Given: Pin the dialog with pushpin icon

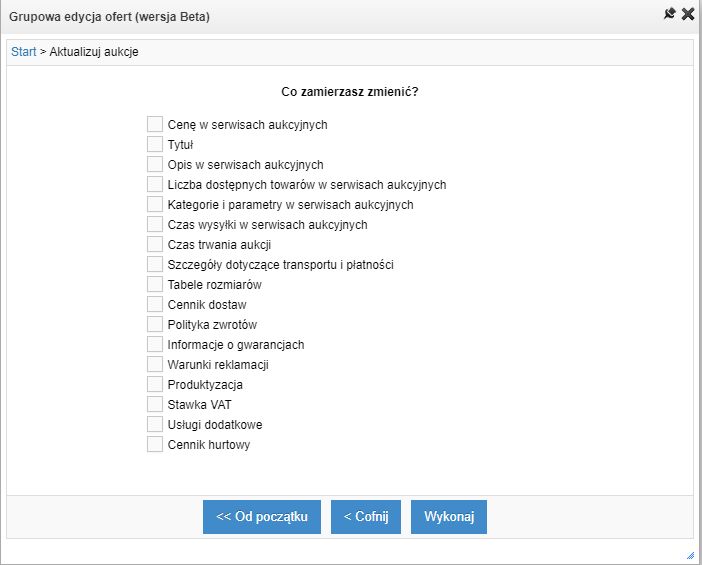Looking at the screenshot, I should point(669,14).
